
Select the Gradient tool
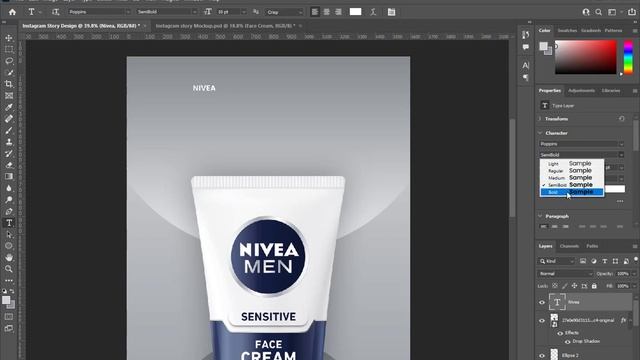tap(9, 176)
